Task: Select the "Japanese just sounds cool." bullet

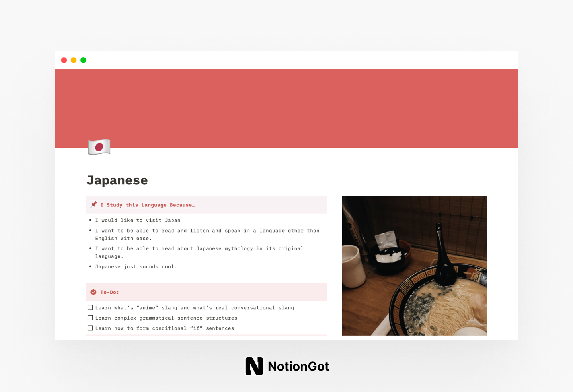Action: [x=136, y=267]
